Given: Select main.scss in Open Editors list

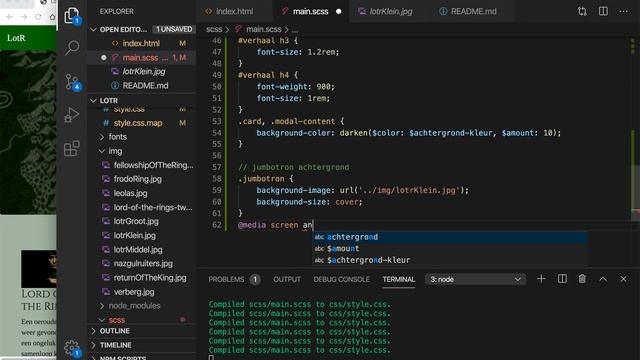Looking at the screenshot, I should tap(140, 58).
